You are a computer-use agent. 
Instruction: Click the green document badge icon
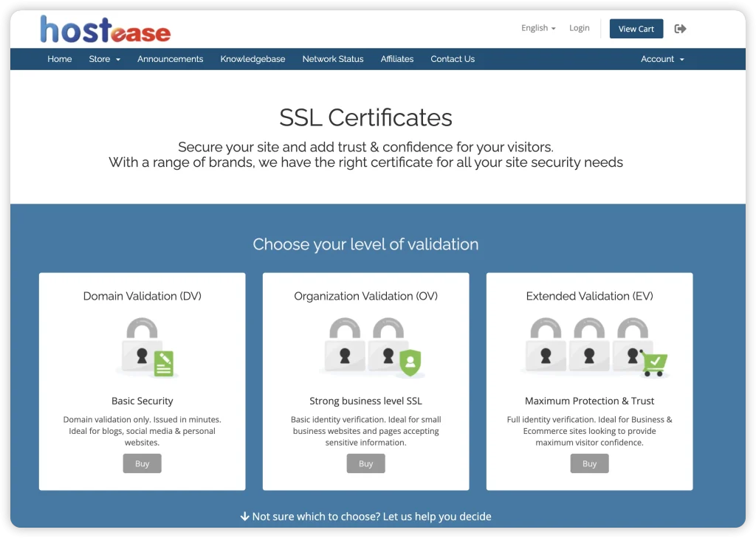163,364
